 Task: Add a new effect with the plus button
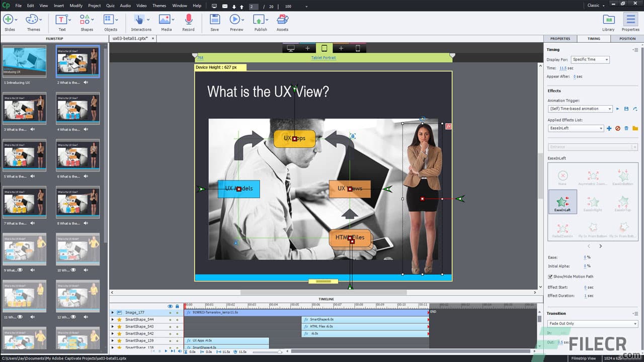point(609,128)
